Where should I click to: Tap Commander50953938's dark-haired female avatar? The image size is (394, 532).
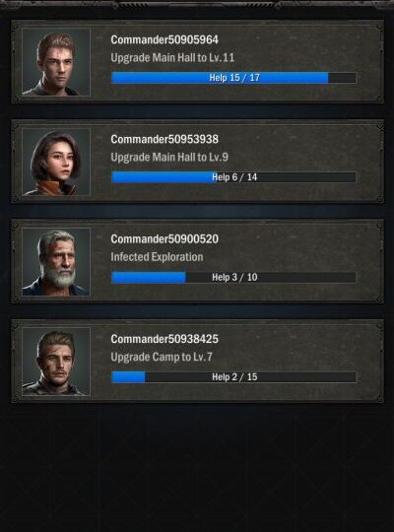pyautogui.click(x=56, y=162)
